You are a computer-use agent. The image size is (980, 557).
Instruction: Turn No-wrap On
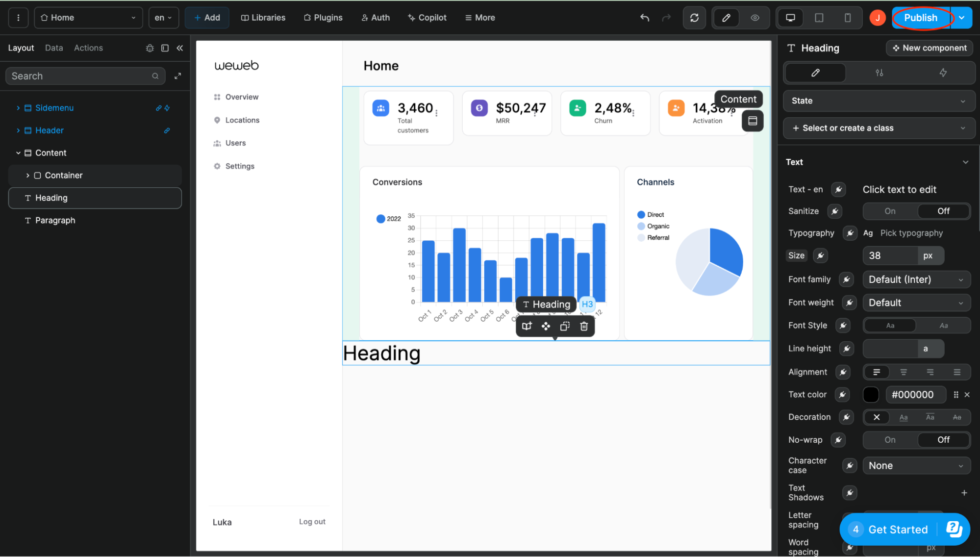coord(890,440)
